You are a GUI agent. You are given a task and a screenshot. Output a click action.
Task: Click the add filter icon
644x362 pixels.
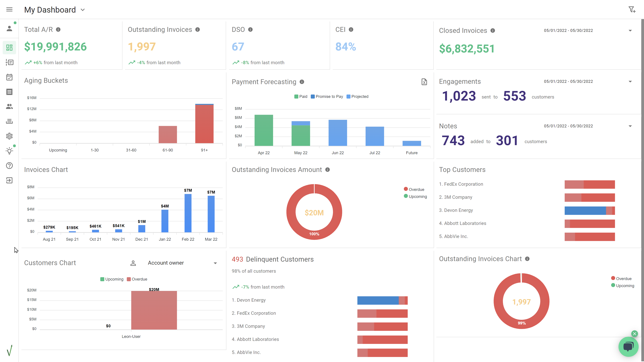tap(632, 10)
